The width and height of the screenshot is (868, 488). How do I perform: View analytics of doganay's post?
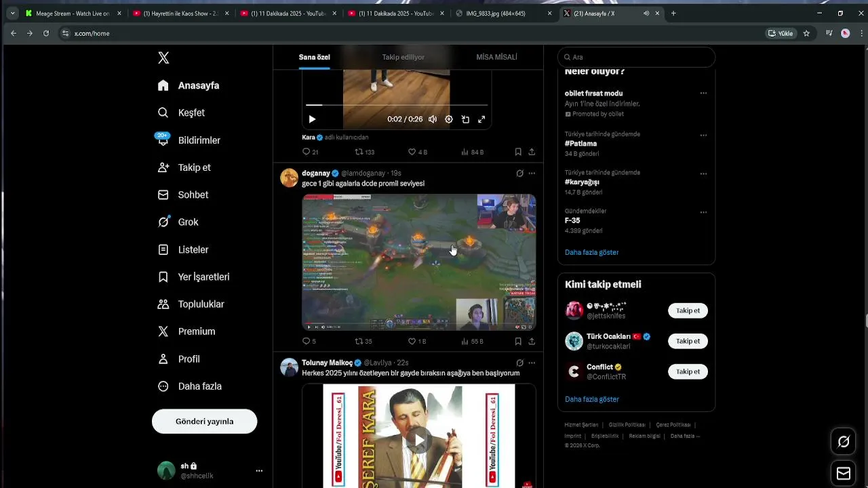[472, 342]
